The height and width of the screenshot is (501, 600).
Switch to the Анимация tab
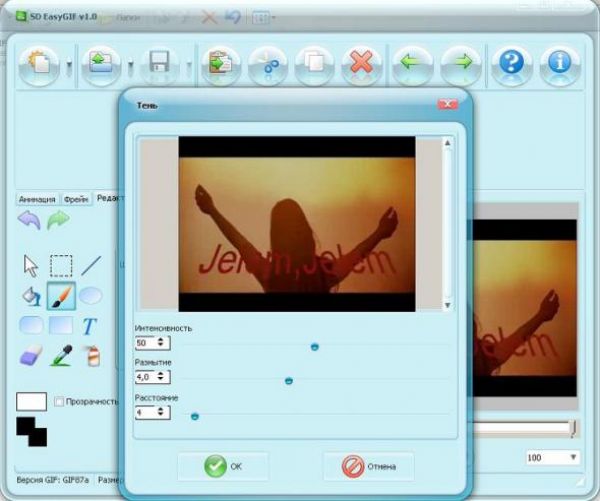38,199
